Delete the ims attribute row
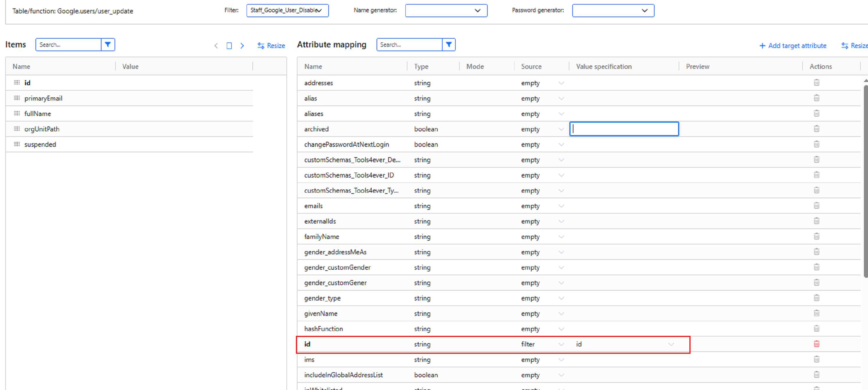This screenshot has width=868, height=390. click(817, 359)
